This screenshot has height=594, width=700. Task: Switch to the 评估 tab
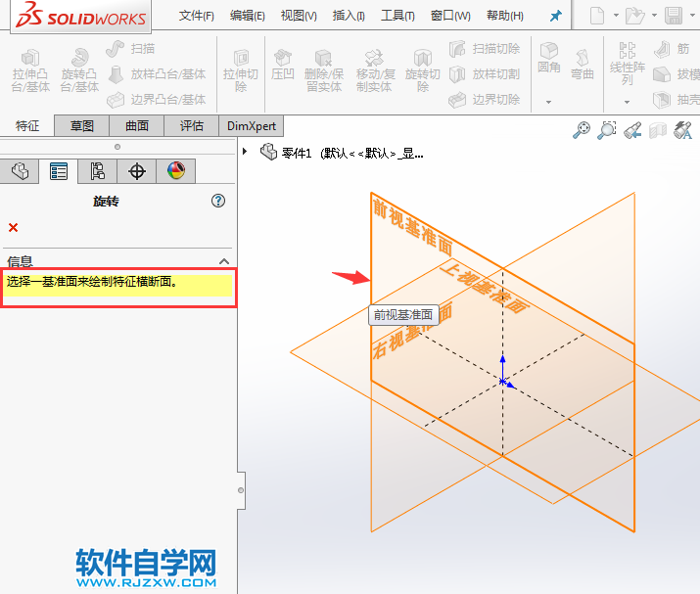[192, 126]
